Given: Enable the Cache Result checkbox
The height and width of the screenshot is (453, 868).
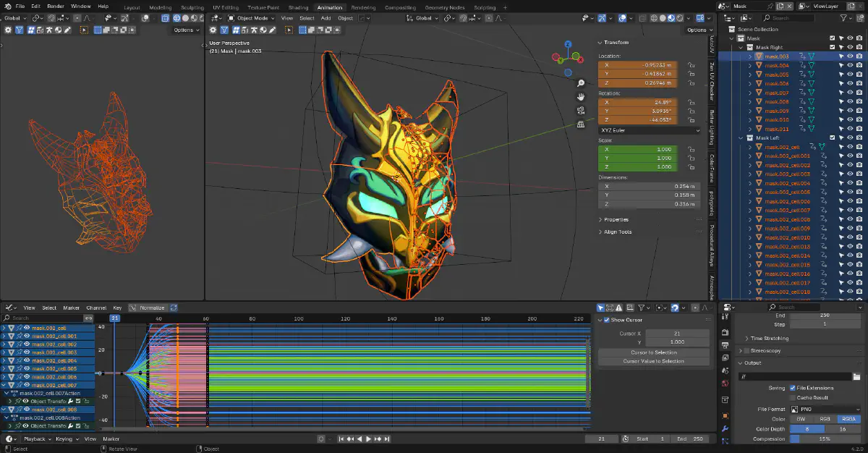Looking at the screenshot, I should [792, 397].
